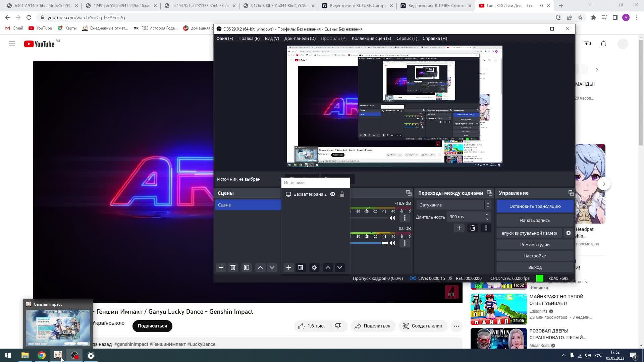Increase transition duration with up arrow
This screenshot has height=362, width=644.
[x=487, y=215]
